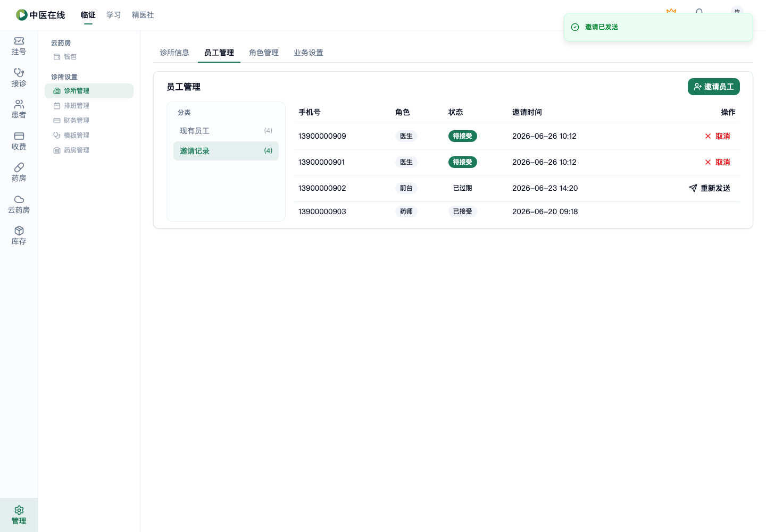Open 药房管理 in the settings list
This screenshot has width=766, height=532.
coord(89,150)
